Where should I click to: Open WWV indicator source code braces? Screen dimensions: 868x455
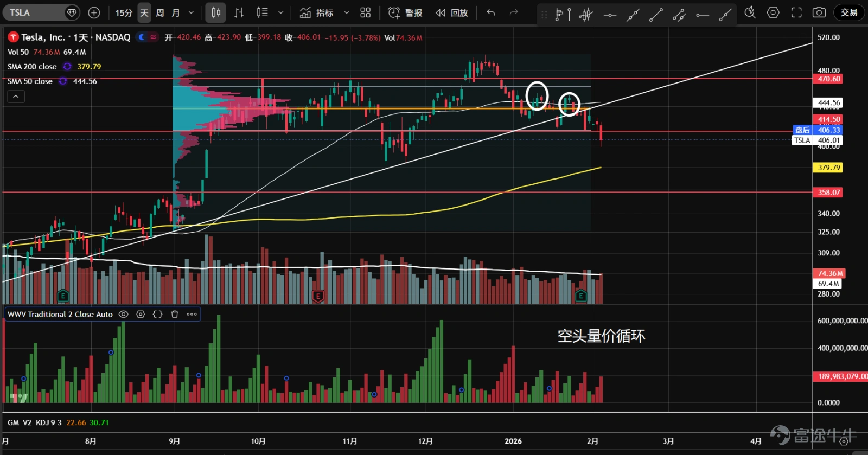[x=158, y=314]
